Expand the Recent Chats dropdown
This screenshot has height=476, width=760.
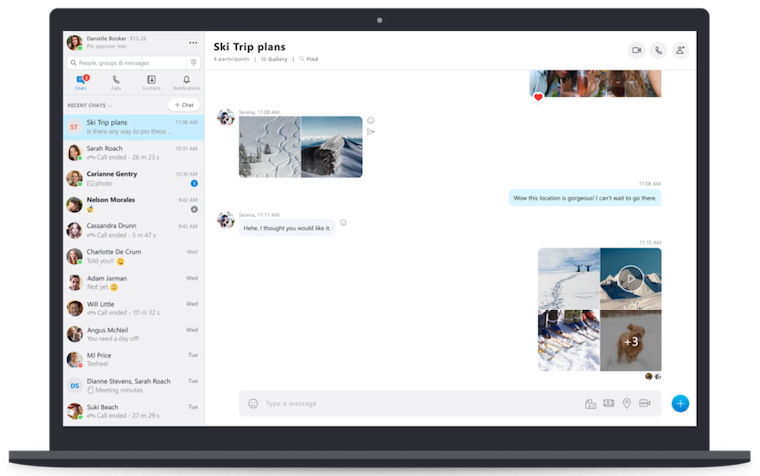coord(90,105)
